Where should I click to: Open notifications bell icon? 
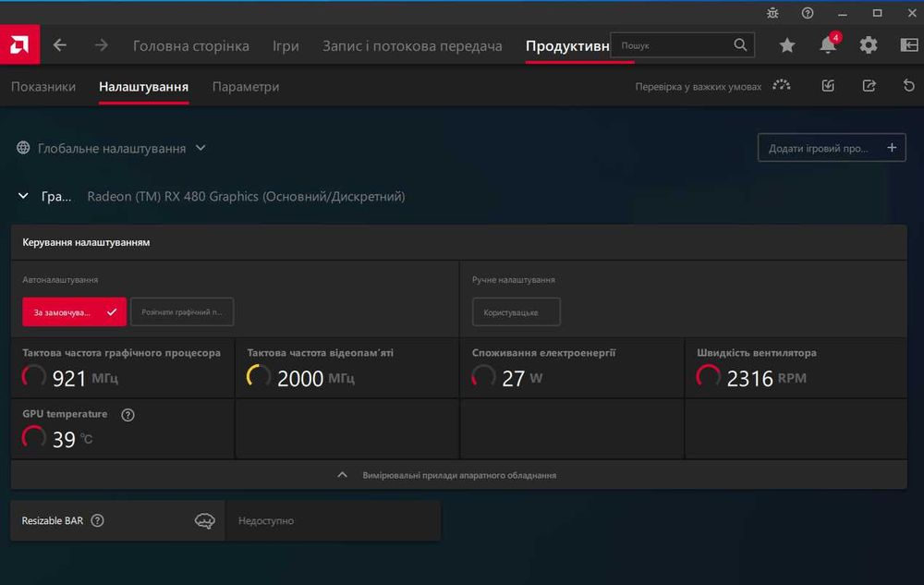[828, 44]
